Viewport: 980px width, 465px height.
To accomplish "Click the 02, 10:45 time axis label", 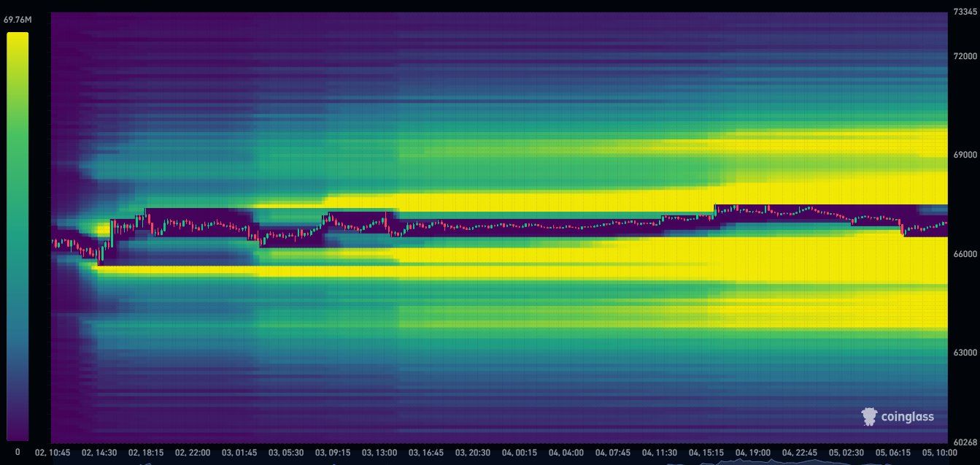I will [51, 453].
